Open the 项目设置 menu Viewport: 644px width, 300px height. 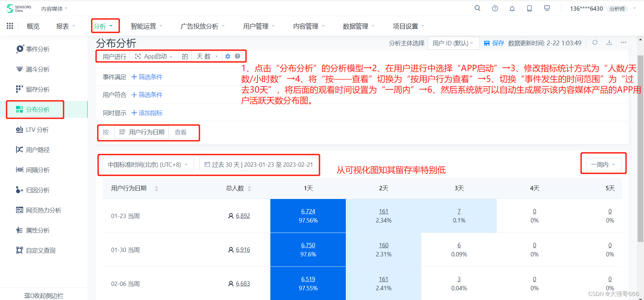coord(409,26)
